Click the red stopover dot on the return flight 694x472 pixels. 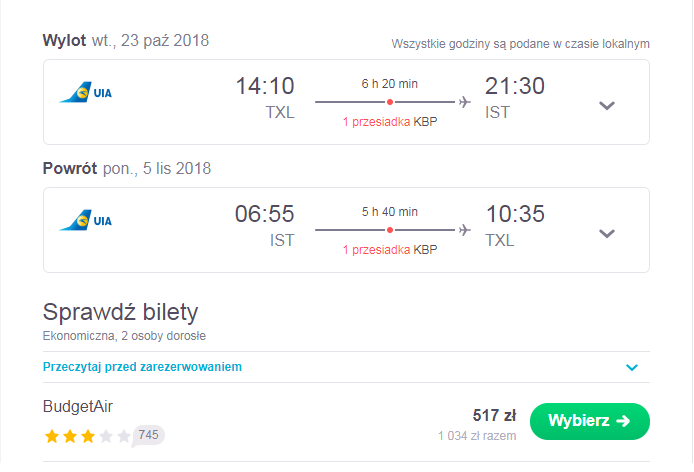tap(389, 230)
